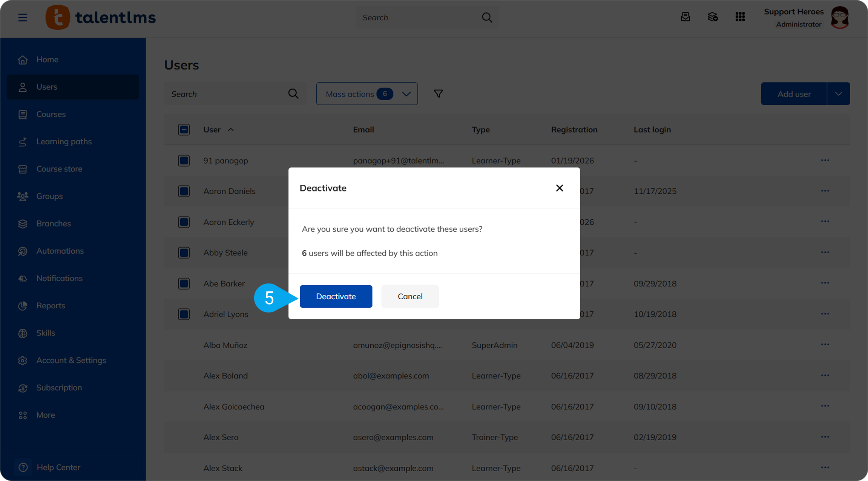
Task: Expand More in the sidebar
Action: click(x=73, y=415)
